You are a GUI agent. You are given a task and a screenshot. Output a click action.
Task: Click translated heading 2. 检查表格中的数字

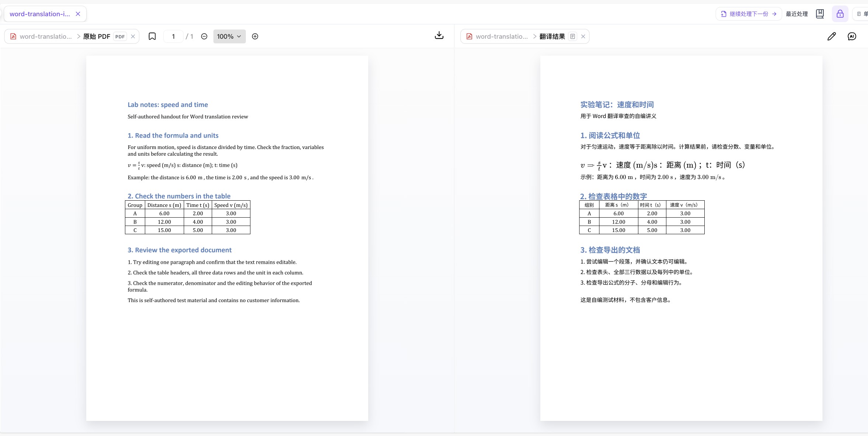[x=613, y=196]
